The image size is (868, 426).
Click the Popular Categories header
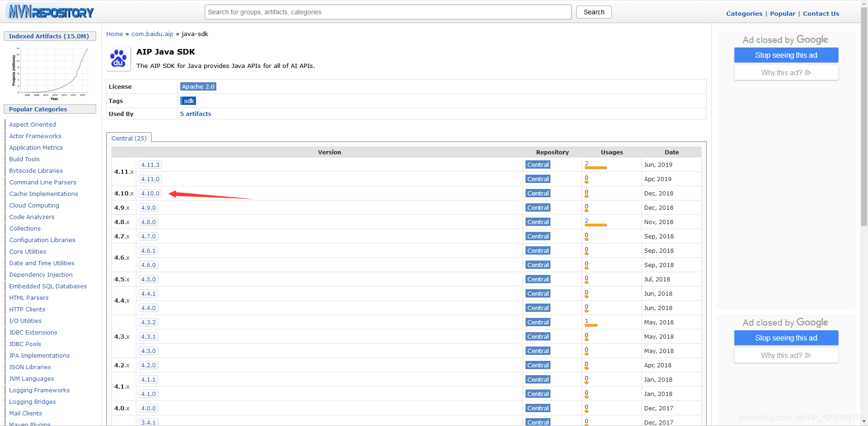50,109
